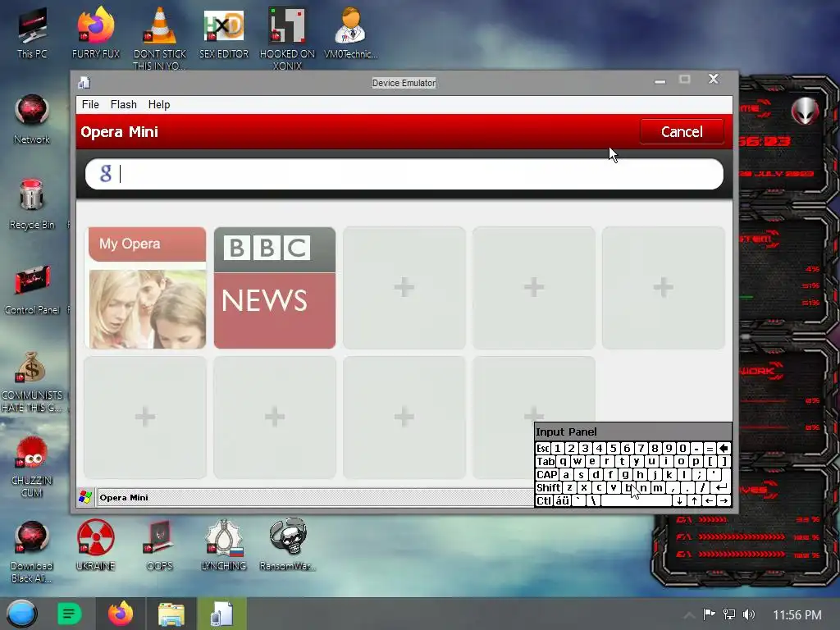
Task: Click the Device Emulator taskbar button
Action: [221, 614]
